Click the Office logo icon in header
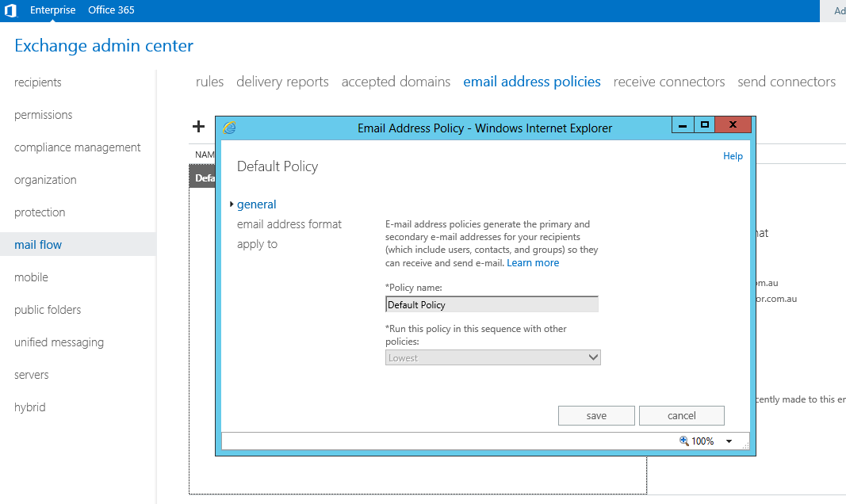846x504 pixels. click(x=11, y=10)
